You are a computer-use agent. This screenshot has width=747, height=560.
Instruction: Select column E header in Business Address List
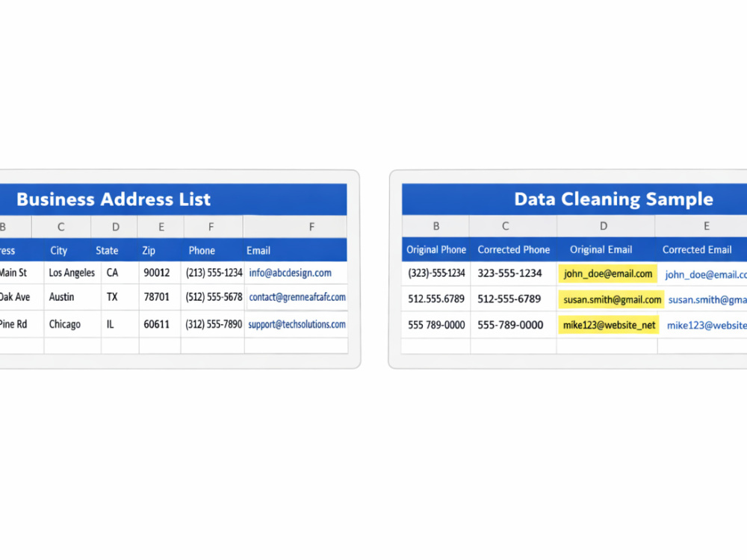click(x=161, y=227)
